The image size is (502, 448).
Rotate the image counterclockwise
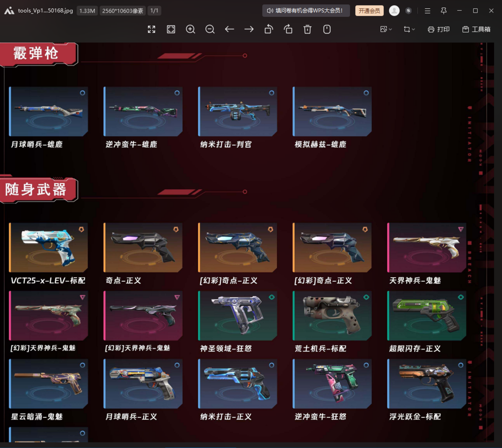click(x=269, y=29)
